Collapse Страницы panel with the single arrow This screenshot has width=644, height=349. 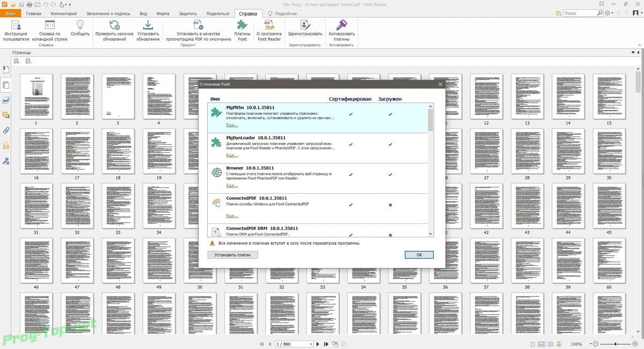[639, 53]
